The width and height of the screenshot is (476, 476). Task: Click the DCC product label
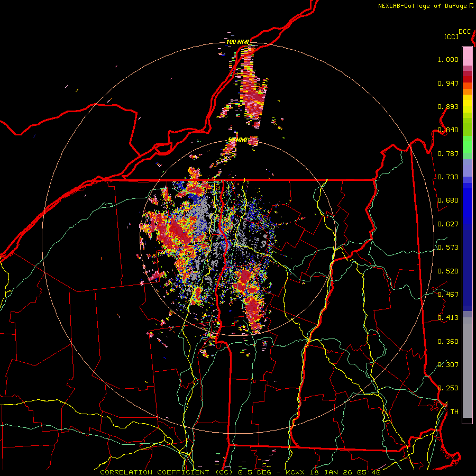pos(465,32)
